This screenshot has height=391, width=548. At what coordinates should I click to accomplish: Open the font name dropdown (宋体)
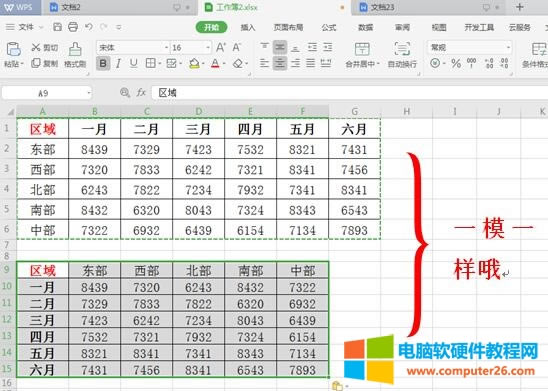[133, 48]
